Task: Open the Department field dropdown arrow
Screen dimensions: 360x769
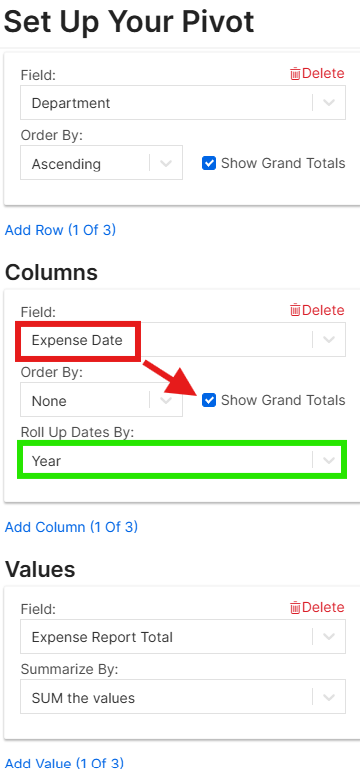Action: (329, 103)
